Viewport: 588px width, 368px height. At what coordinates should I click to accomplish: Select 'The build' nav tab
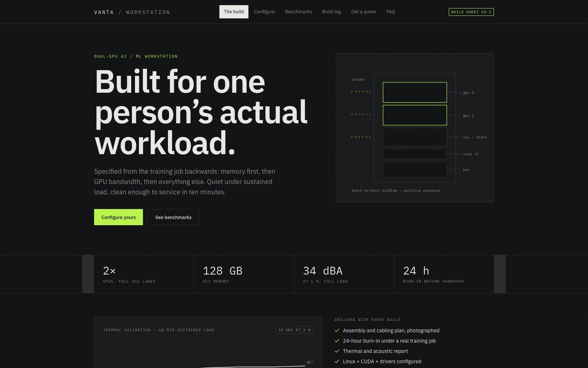click(234, 12)
